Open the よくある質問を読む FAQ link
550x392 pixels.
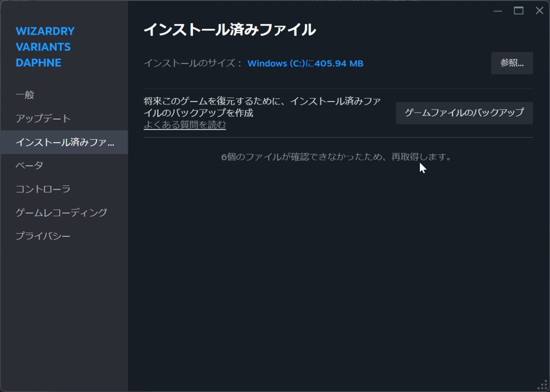point(185,124)
